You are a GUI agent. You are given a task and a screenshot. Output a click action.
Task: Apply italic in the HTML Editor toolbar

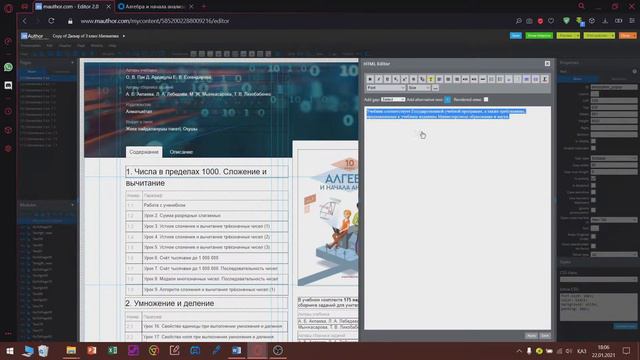click(x=379, y=79)
